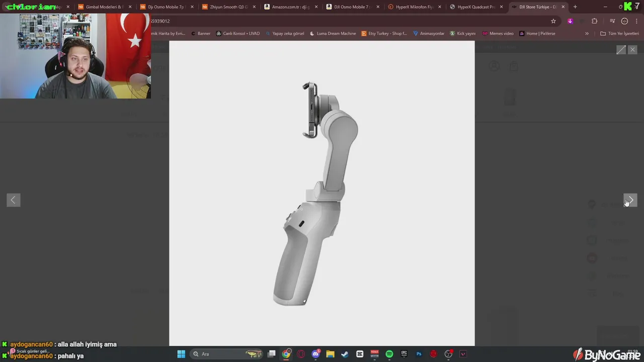
Task: Open the Kick yayını bookmark
Action: click(462, 33)
